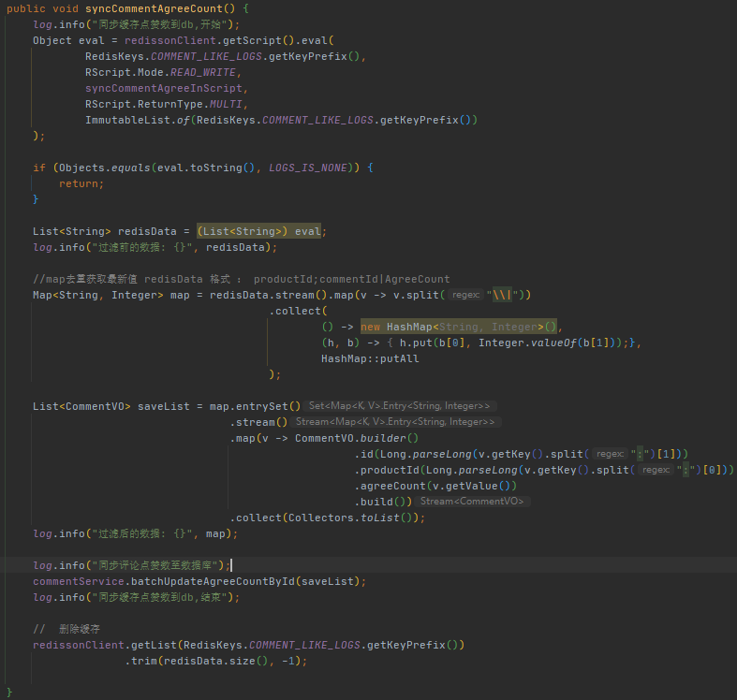
Task: Click LOGS_IS_NONE constant
Action: [x=308, y=168]
